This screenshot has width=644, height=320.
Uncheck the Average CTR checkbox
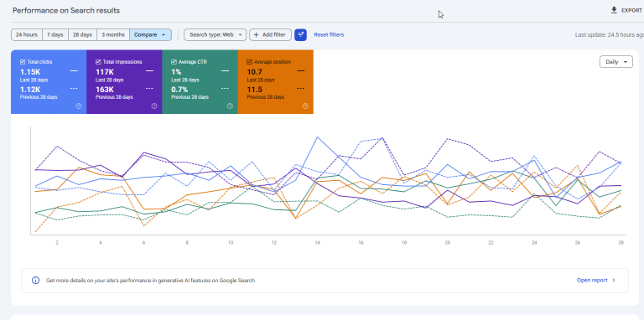174,62
